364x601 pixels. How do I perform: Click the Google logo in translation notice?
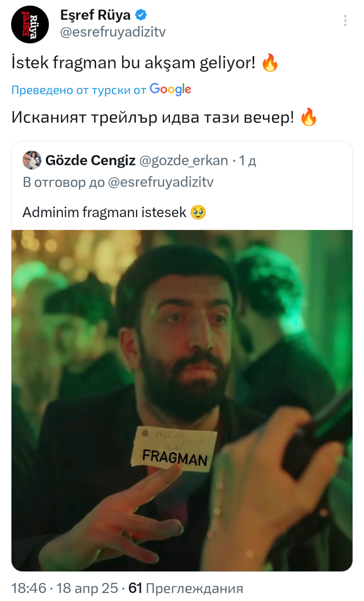[170, 89]
